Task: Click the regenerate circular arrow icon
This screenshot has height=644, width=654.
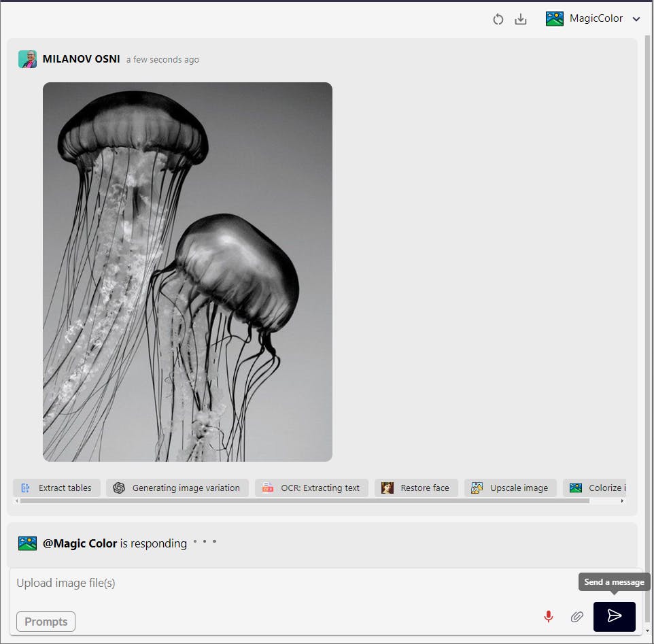Action: pyautogui.click(x=498, y=19)
